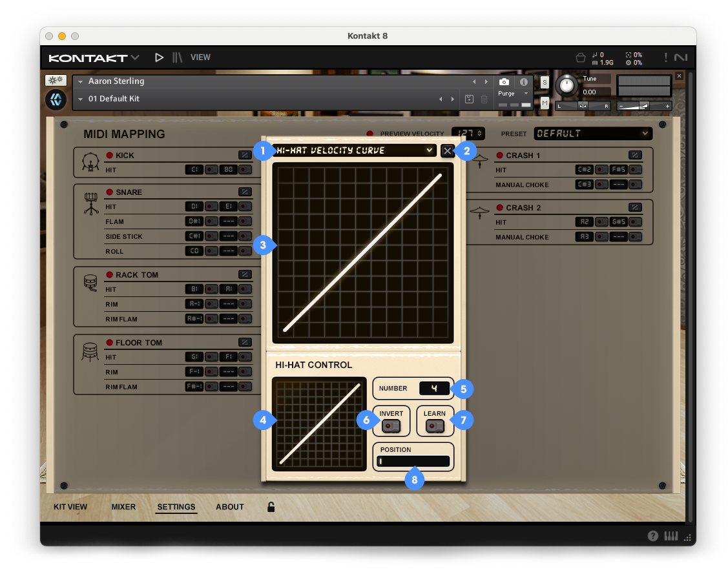Adjust the instrument pan slider
The image size is (728, 574).
click(584, 107)
